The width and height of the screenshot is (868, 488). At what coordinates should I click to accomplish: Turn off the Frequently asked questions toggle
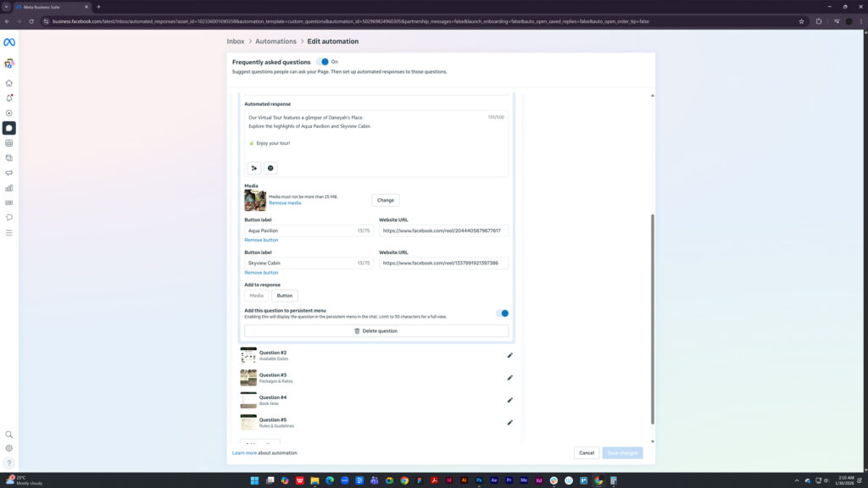(323, 62)
